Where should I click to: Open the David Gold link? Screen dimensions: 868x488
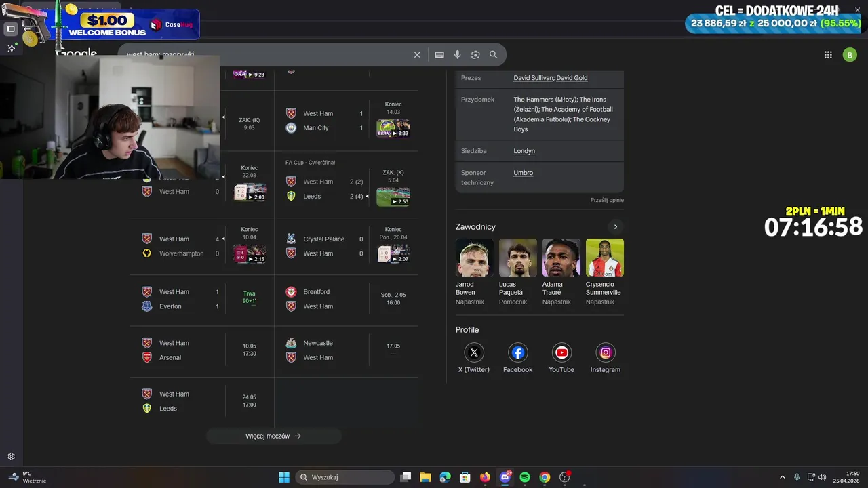[x=572, y=78]
